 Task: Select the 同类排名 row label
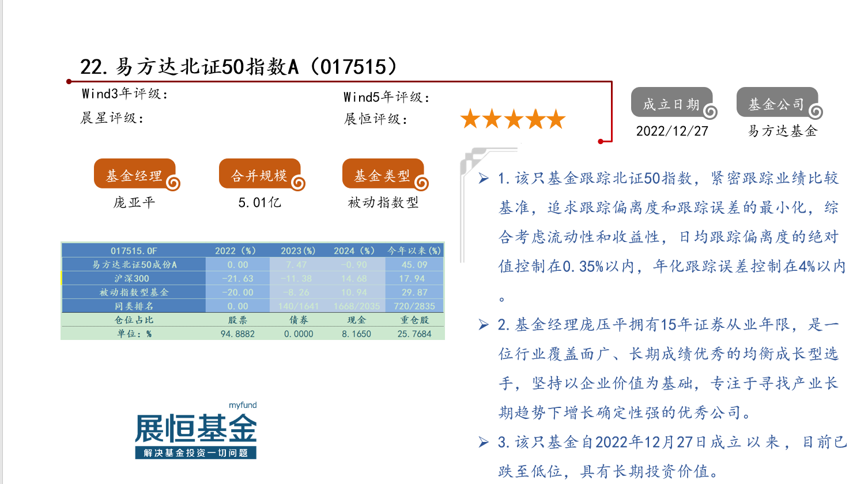134,306
